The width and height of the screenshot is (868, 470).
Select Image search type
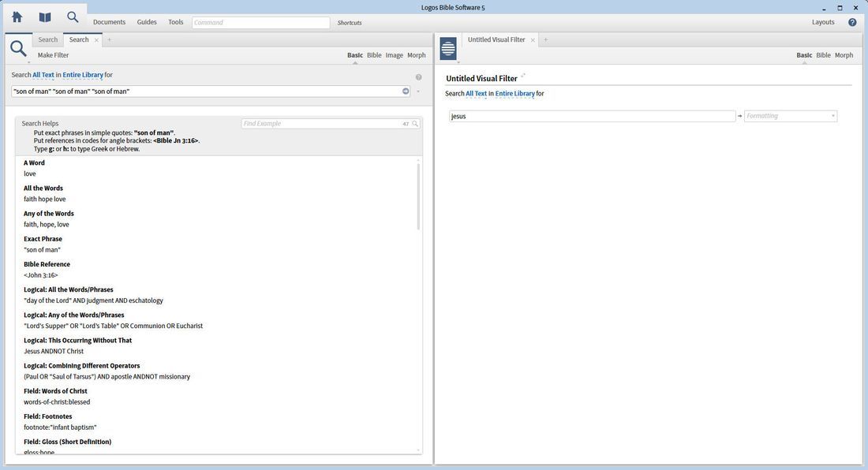(x=394, y=55)
